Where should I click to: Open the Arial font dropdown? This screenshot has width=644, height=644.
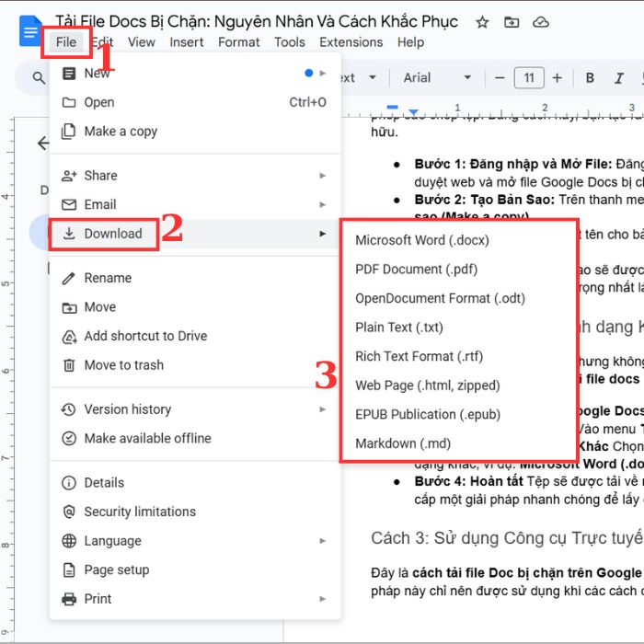pos(437,77)
